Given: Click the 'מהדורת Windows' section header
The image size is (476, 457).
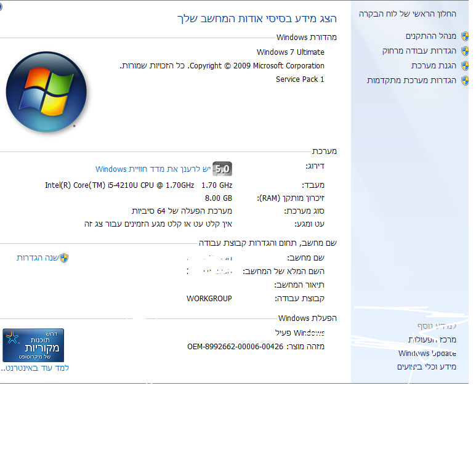Looking at the screenshot, I should pos(306,38).
